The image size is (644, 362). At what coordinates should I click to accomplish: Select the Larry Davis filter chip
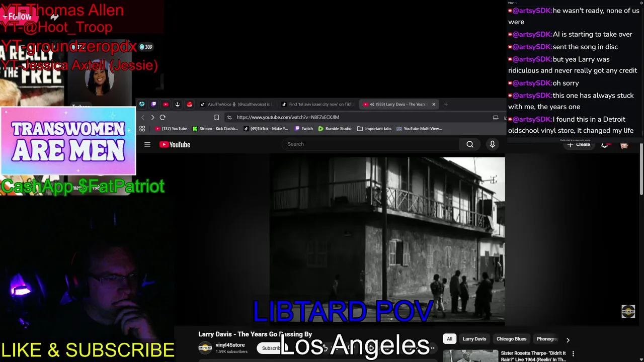[474, 339]
